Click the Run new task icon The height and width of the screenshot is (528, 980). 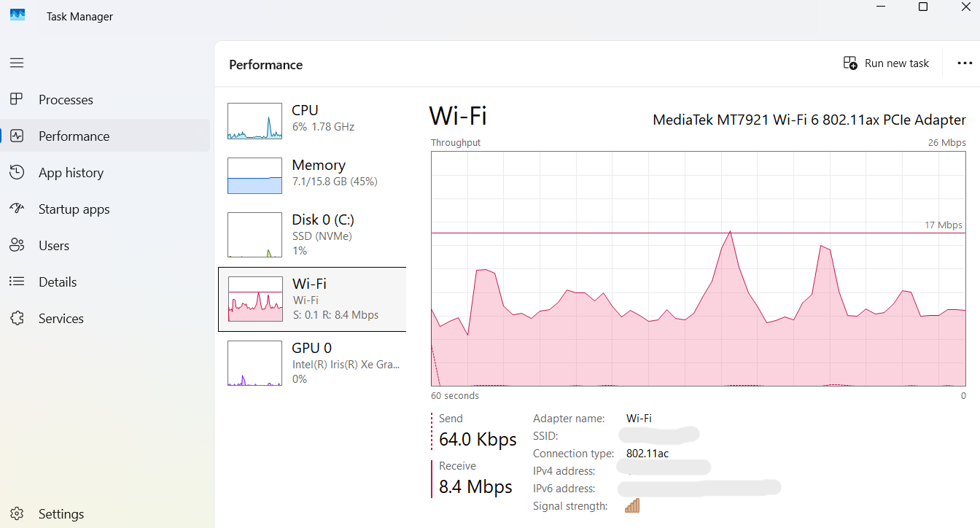(850, 63)
